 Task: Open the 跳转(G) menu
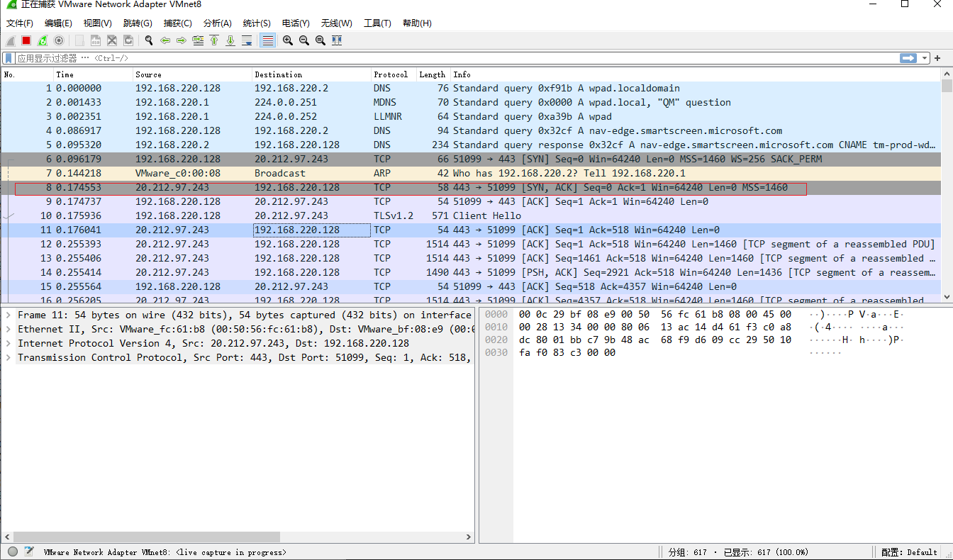138,23
